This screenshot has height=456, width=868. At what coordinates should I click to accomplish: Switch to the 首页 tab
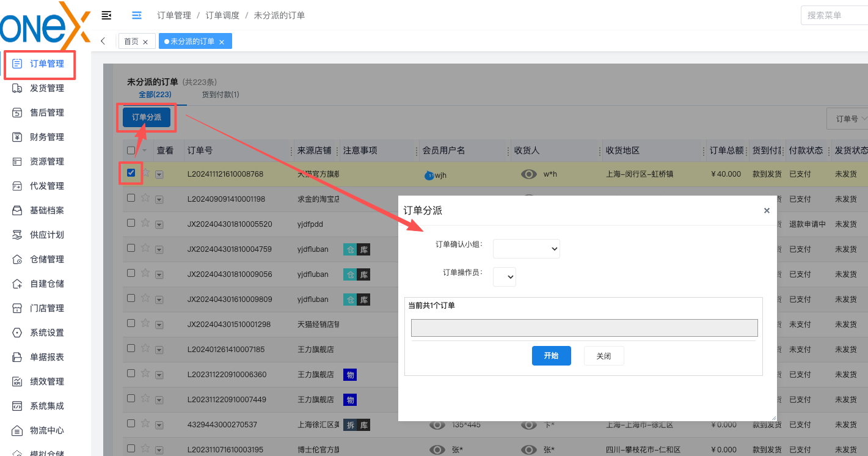tap(131, 42)
